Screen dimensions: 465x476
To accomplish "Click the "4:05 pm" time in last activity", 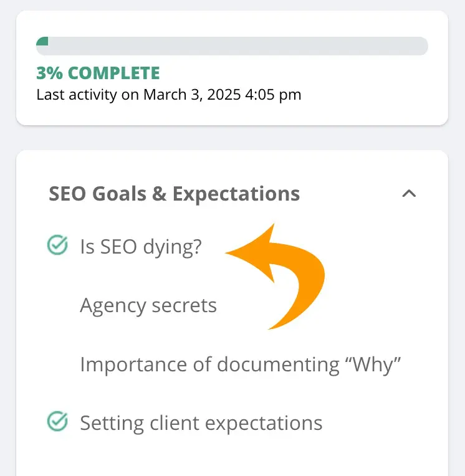I will coord(273,95).
